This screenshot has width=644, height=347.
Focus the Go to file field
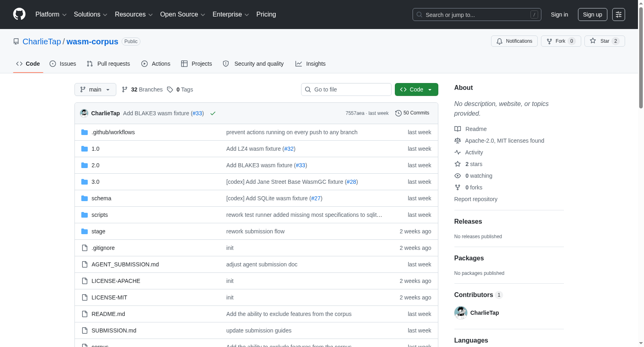[x=346, y=89]
